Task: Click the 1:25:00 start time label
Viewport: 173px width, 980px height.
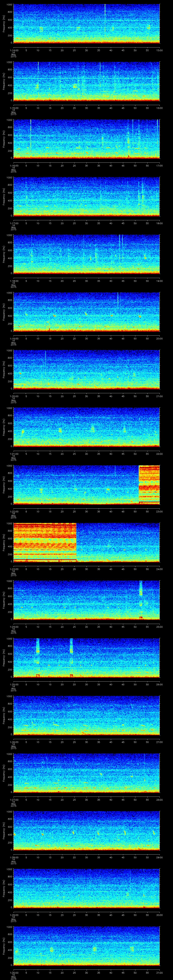Action: pos(14,684)
